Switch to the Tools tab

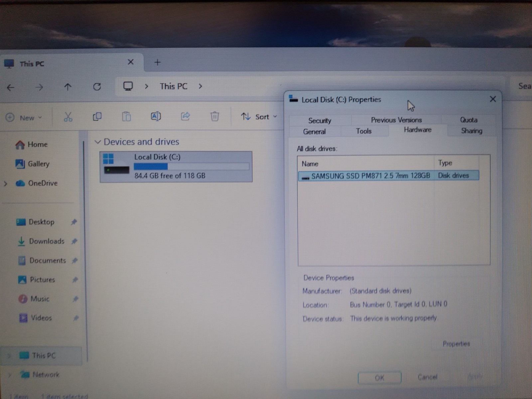[364, 131]
